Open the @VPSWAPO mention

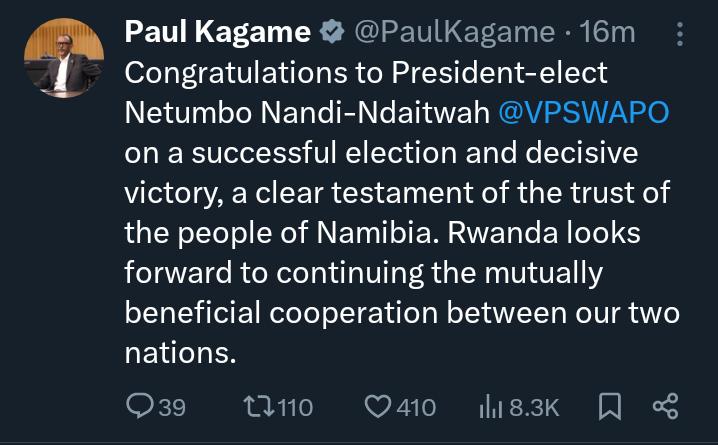coord(583,113)
